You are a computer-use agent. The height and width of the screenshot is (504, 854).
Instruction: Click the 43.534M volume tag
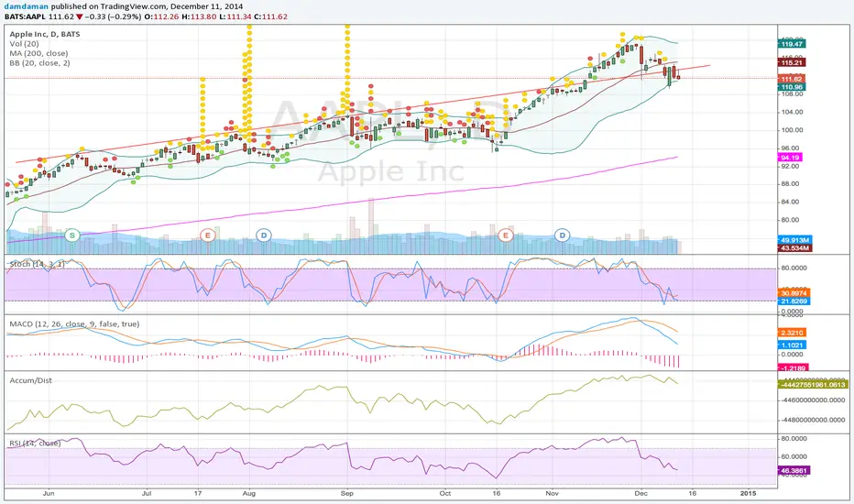pyautogui.click(x=795, y=248)
